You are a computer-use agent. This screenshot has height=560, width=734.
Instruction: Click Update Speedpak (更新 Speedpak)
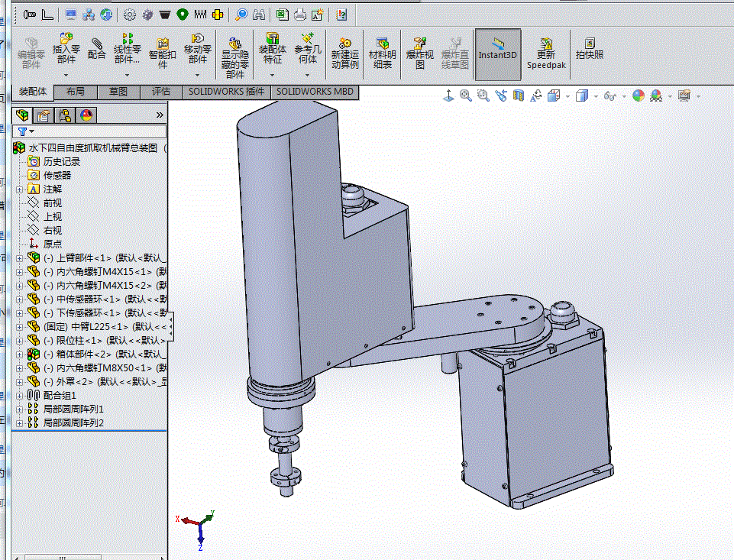point(546,53)
